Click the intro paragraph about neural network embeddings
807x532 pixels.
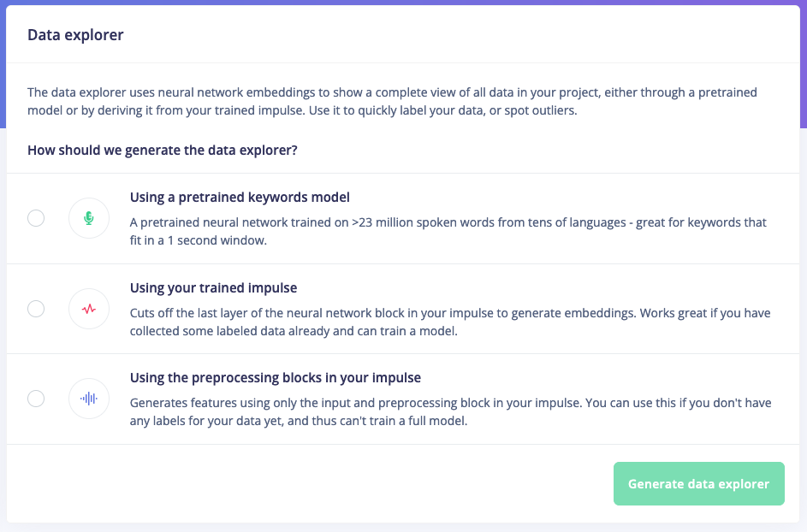pos(392,101)
